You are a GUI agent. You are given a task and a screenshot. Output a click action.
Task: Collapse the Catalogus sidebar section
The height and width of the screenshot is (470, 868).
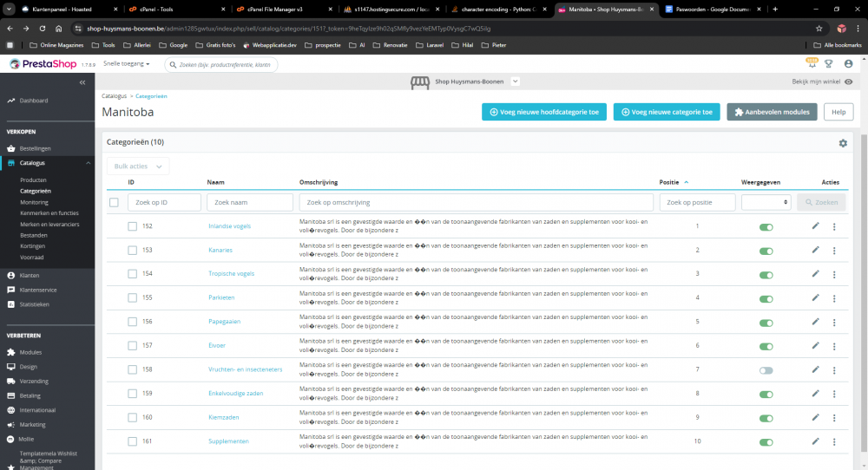point(88,163)
